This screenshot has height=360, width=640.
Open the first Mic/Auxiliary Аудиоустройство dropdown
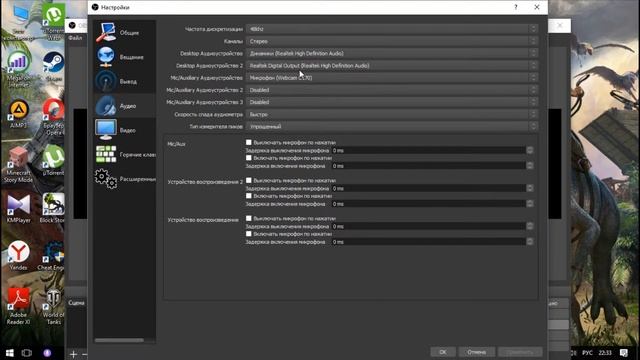click(x=392, y=78)
